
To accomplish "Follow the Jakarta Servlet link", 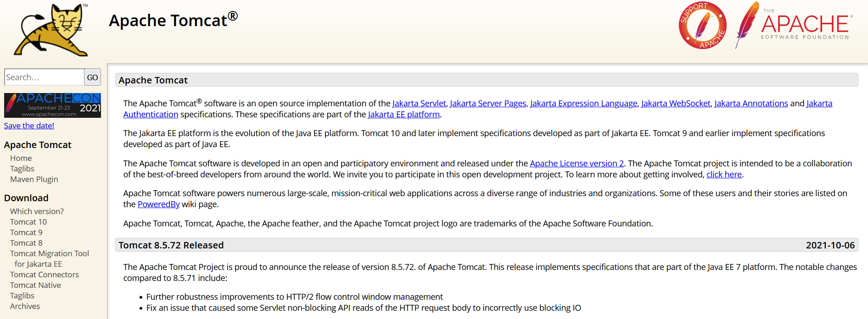I will pyautogui.click(x=419, y=104).
